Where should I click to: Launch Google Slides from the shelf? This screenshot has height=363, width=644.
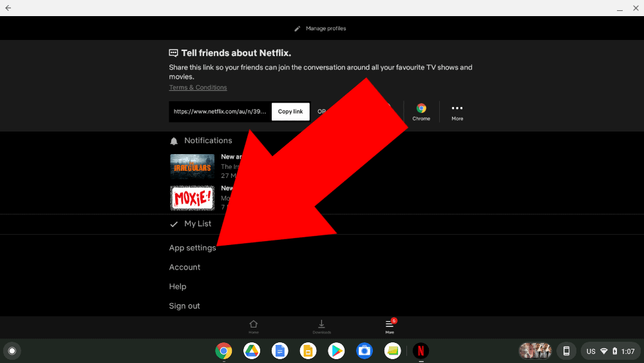(x=308, y=351)
